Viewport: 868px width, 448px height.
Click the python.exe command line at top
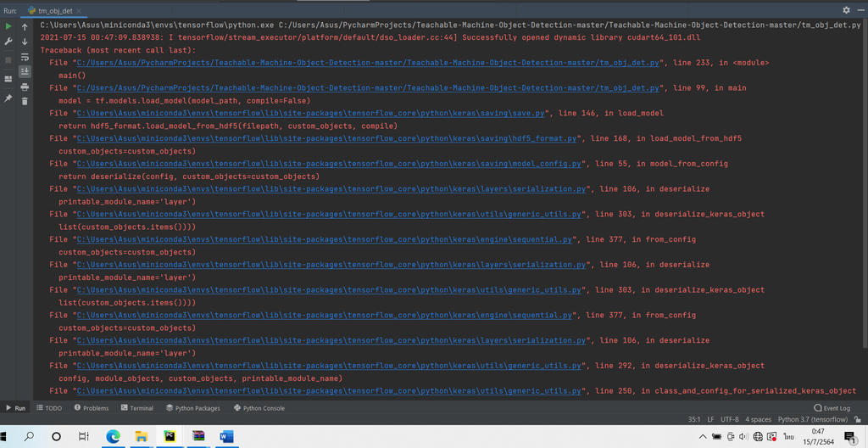coord(451,25)
